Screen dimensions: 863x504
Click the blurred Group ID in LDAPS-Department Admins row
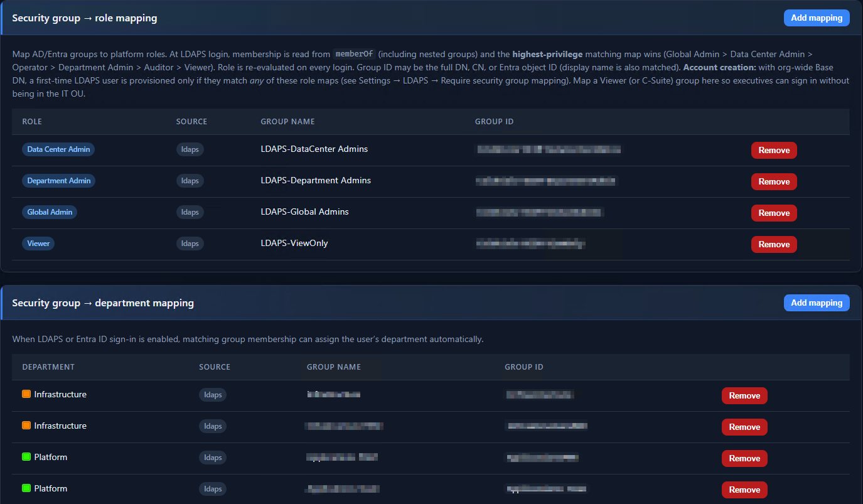(545, 181)
